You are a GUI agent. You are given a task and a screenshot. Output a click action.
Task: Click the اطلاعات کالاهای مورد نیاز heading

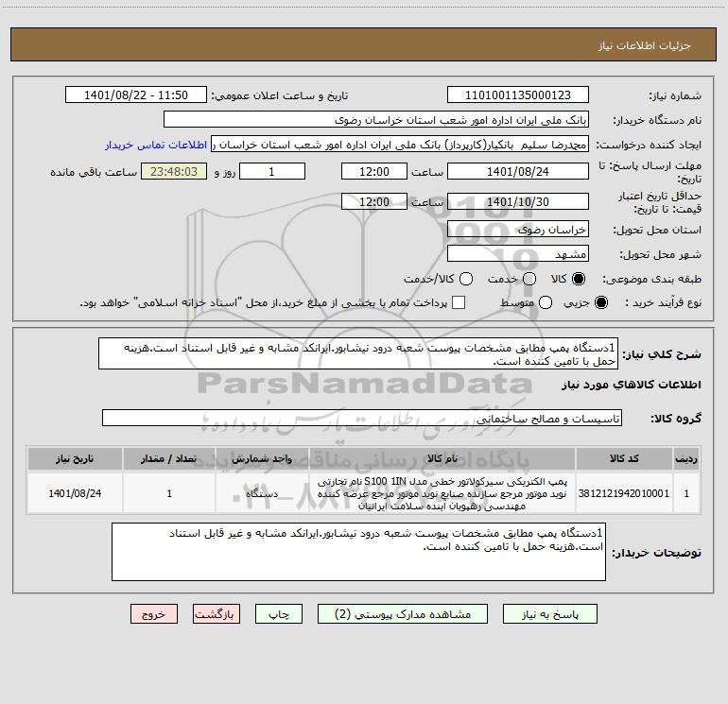tap(631, 385)
